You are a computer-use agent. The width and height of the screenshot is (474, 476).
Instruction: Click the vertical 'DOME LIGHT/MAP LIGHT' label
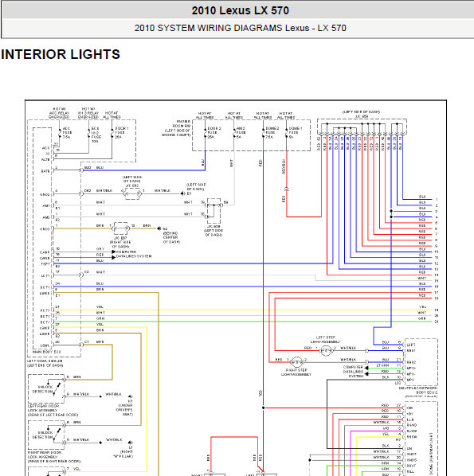[x=430, y=455]
